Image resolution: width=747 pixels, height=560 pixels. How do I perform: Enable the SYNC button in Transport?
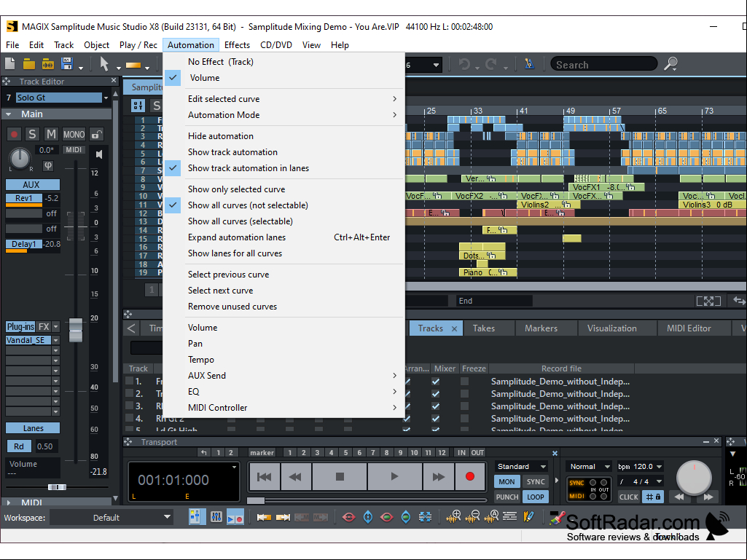[x=536, y=481]
